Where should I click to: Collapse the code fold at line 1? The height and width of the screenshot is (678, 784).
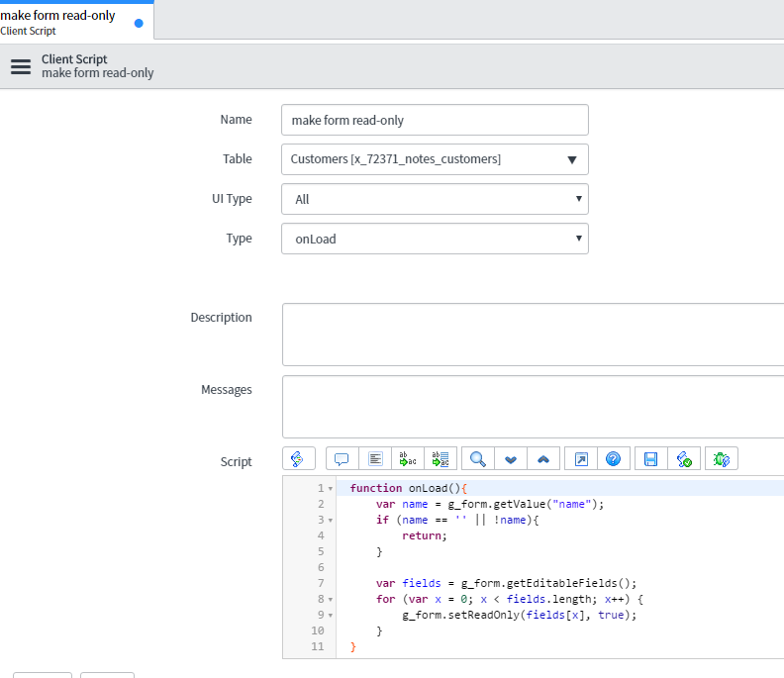[x=330, y=489]
